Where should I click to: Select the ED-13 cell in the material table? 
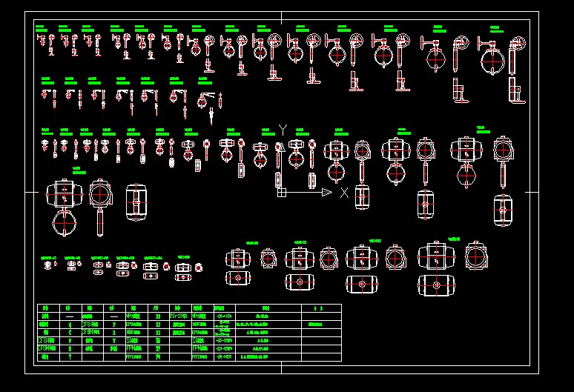click(x=180, y=316)
